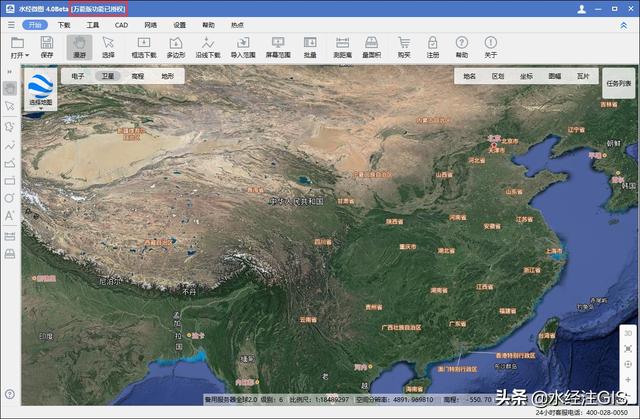Switch to the 开始 ribbon tab

pyautogui.click(x=35, y=25)
